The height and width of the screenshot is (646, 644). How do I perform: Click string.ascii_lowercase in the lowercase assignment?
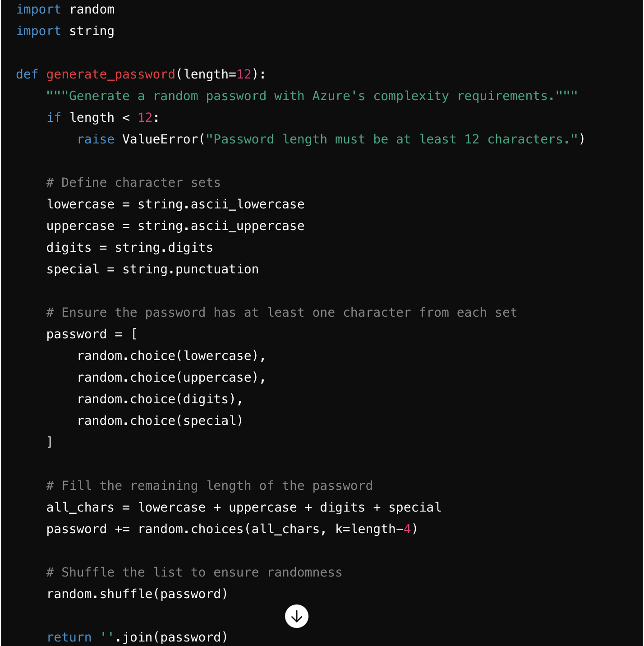(x=221, y=204)
